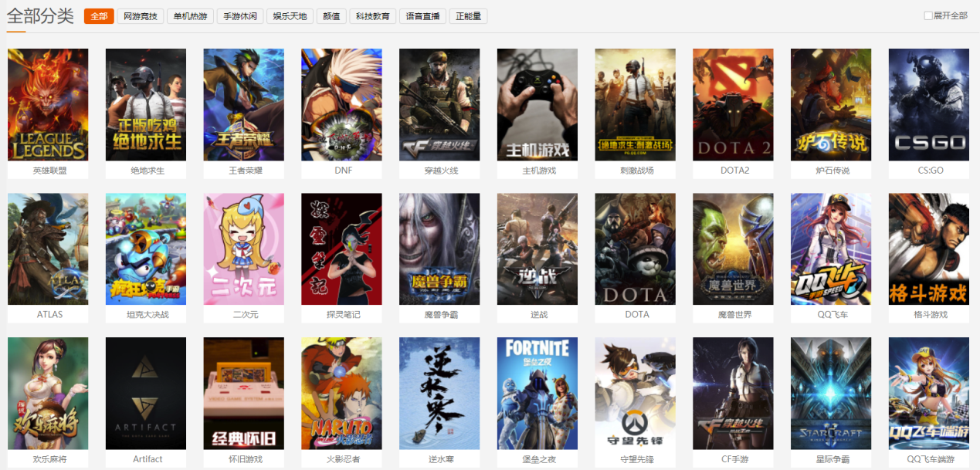Open the 娱乐天地 tab
980x470 pixels.
click(x=290, y=16)
